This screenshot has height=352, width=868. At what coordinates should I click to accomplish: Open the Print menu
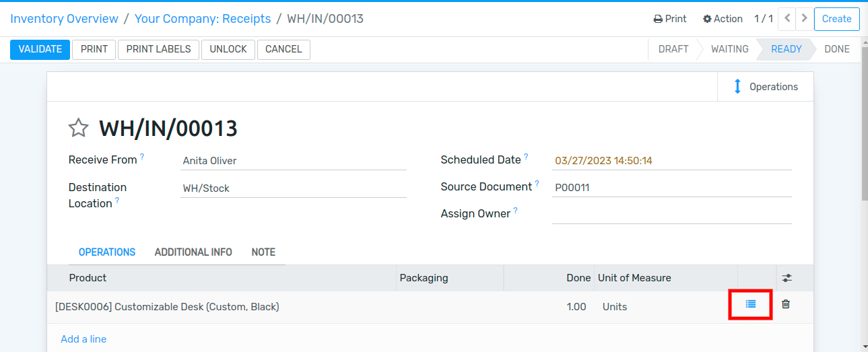point(670,19)
